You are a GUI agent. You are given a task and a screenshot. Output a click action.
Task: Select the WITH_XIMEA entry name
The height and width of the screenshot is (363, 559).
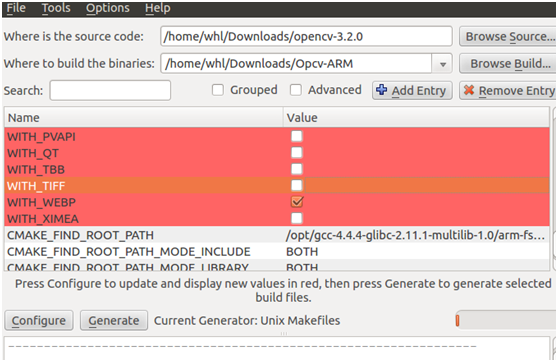[x=43, y=219]
